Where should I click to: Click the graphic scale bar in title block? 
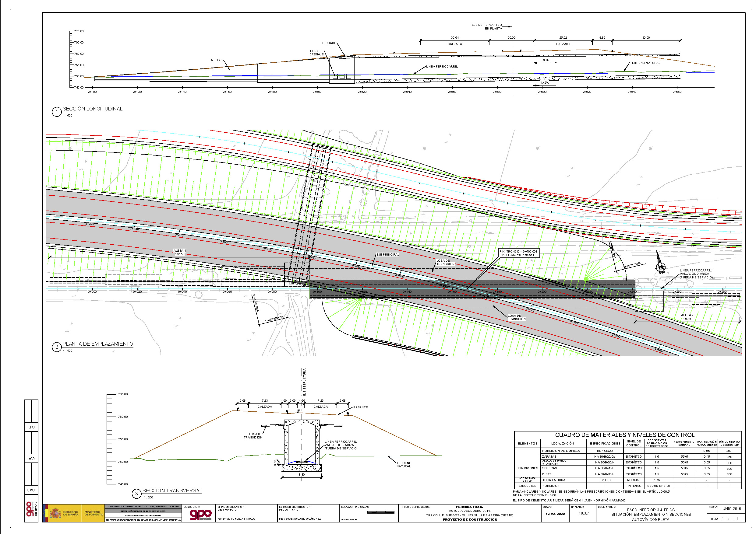click(381, 512)
